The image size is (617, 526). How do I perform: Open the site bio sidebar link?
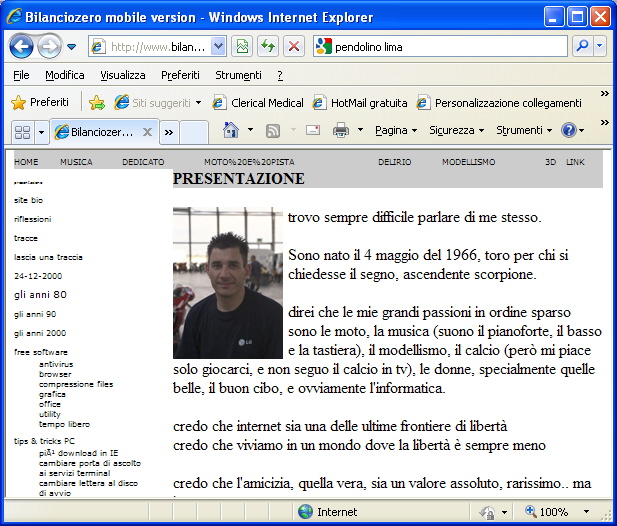click(x=28, y=200)
